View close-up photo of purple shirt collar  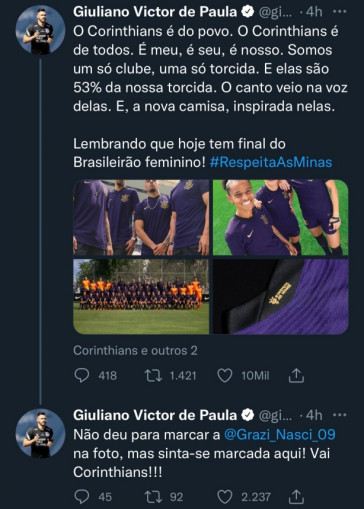[x=281, y=297]
